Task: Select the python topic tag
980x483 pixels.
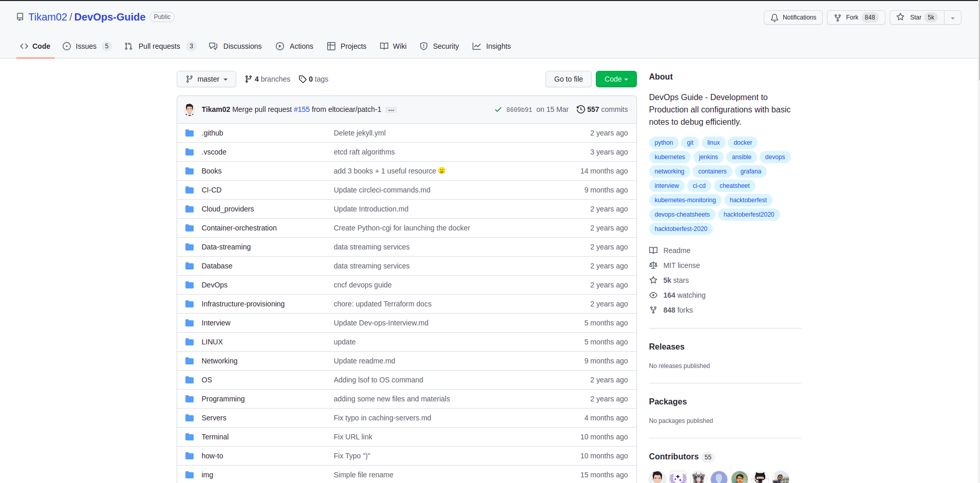Action: click(664, 143)
